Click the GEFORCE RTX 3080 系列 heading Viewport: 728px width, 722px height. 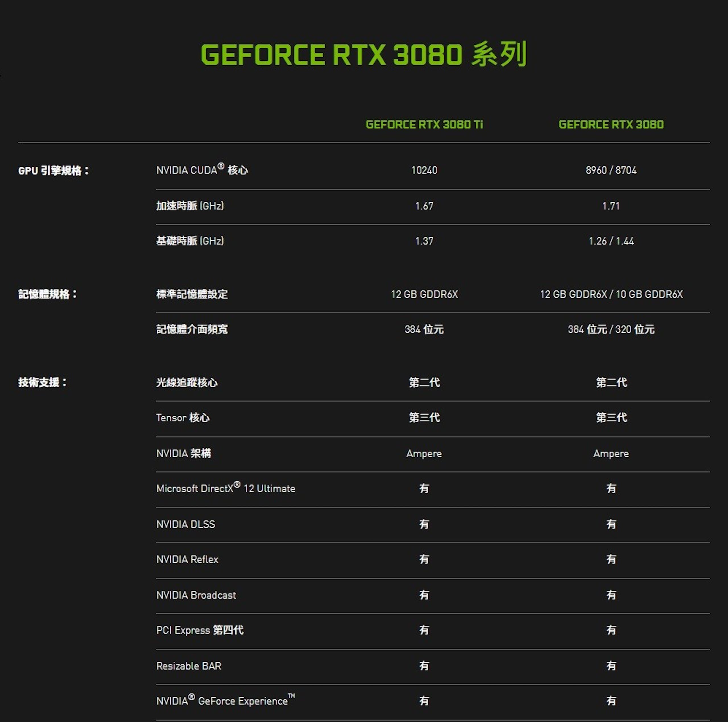(x=364, y=55)
